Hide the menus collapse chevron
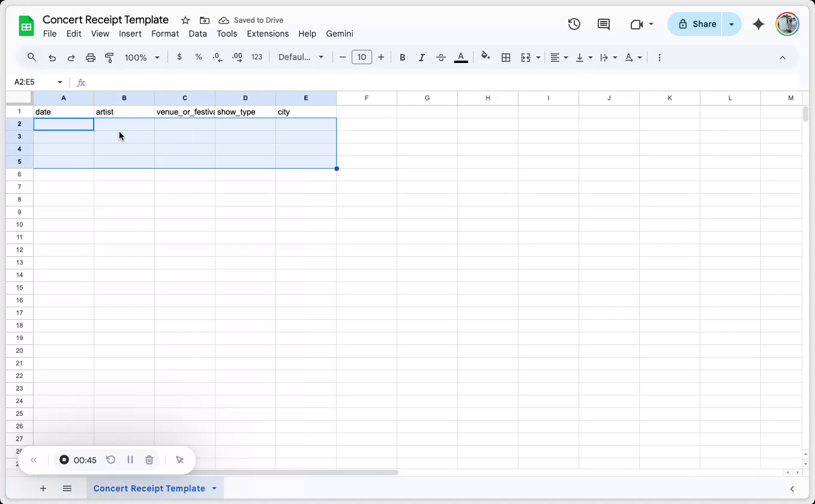The width and height of the screenshot is (815, 504). pos(783,58)
